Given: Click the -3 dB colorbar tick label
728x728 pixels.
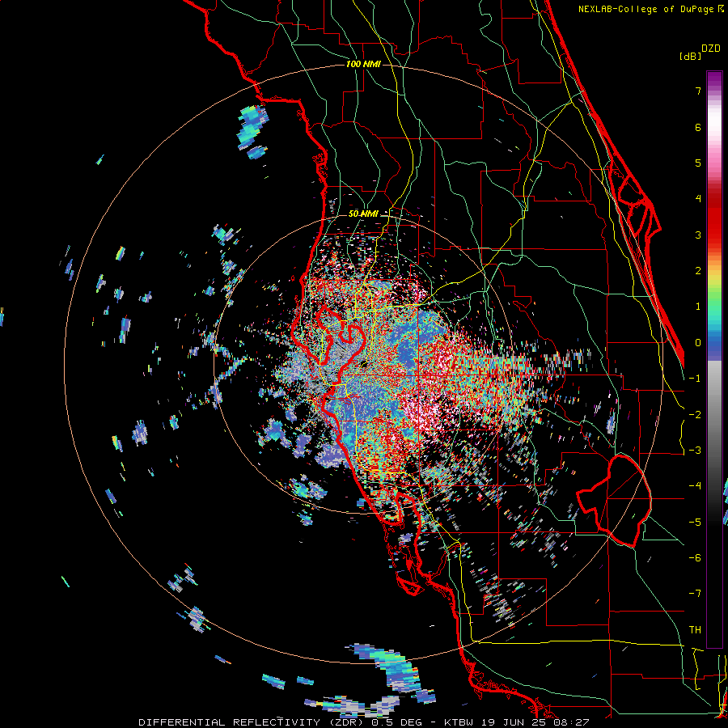Looking at the screenshot, I should (x=695, y=451).
